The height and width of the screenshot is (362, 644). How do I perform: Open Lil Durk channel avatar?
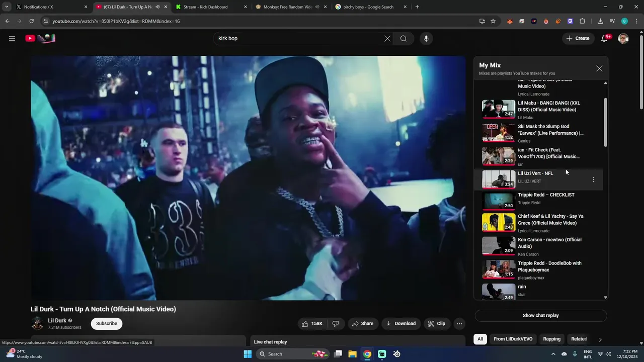point(37,323)
